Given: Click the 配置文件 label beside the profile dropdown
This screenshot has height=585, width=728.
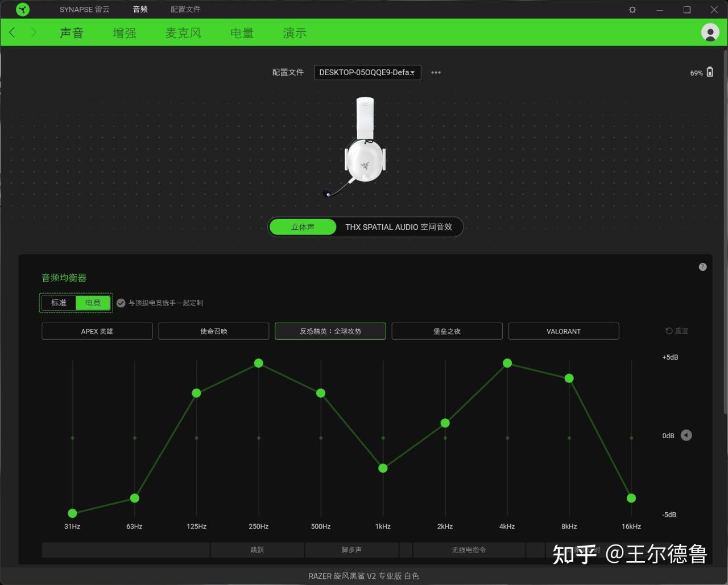Looking at the screenshot, I should 288,72.
